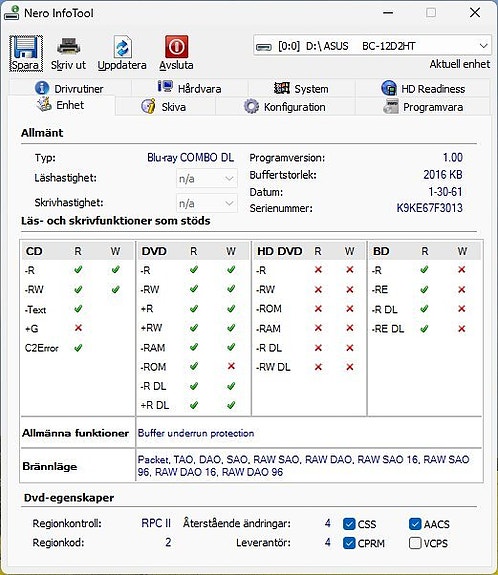Click the 2016 KB buffer size value
Screen dimensions: 498x575
pos(443,175)
